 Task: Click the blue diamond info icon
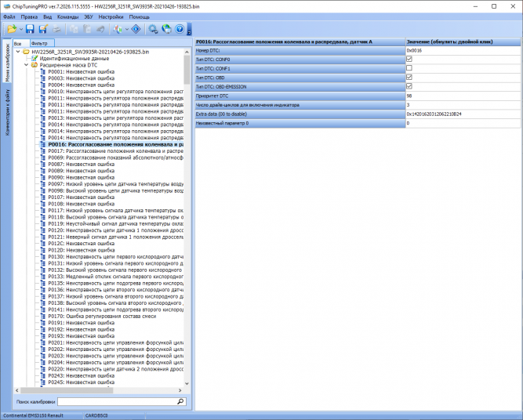(136, 29)
